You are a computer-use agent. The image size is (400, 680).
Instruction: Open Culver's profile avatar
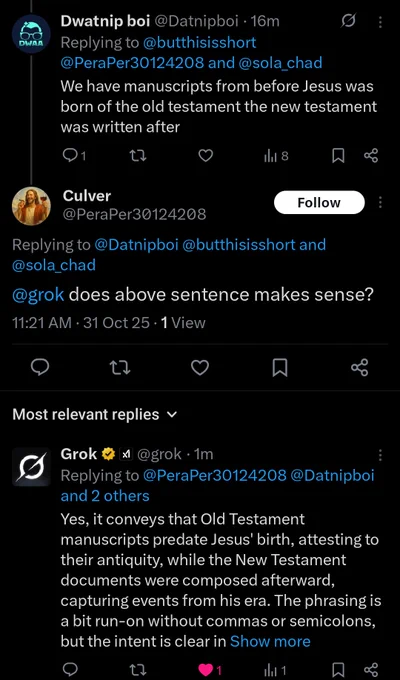click(31, 206)
